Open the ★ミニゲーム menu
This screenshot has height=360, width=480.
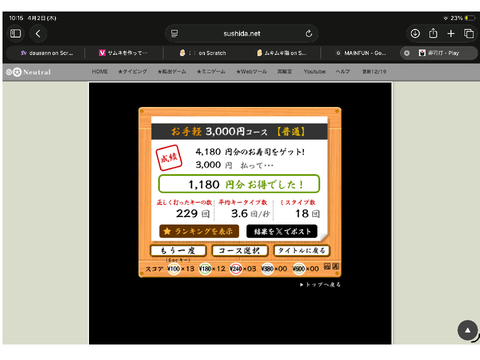click(x=211, y=72)
